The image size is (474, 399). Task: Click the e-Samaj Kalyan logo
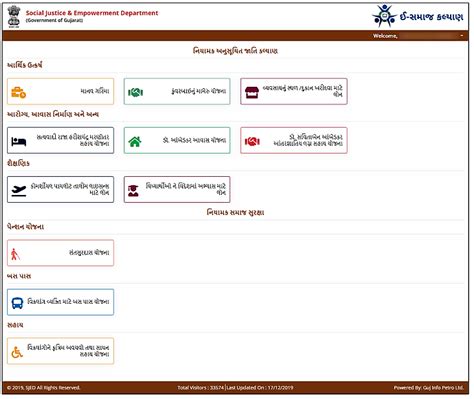coord(418,16)
